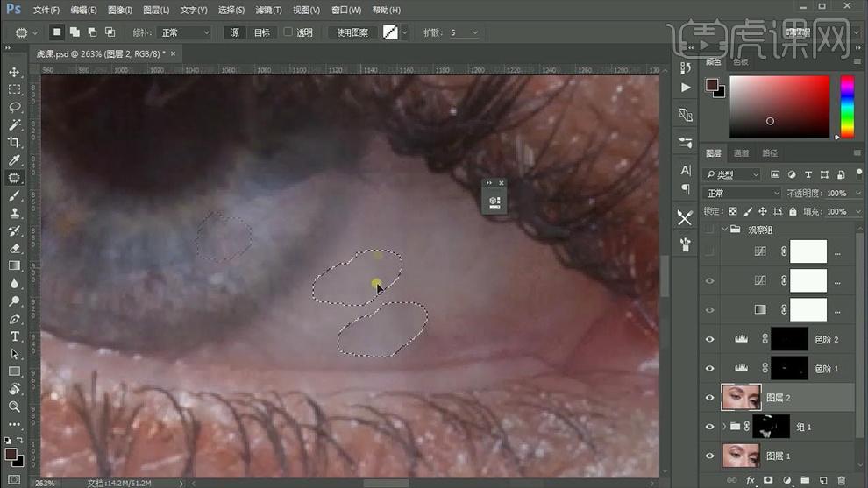Activate the Zoom magnifier tool
This screenshot has width=868, height=488.
(x=15, y=407)
